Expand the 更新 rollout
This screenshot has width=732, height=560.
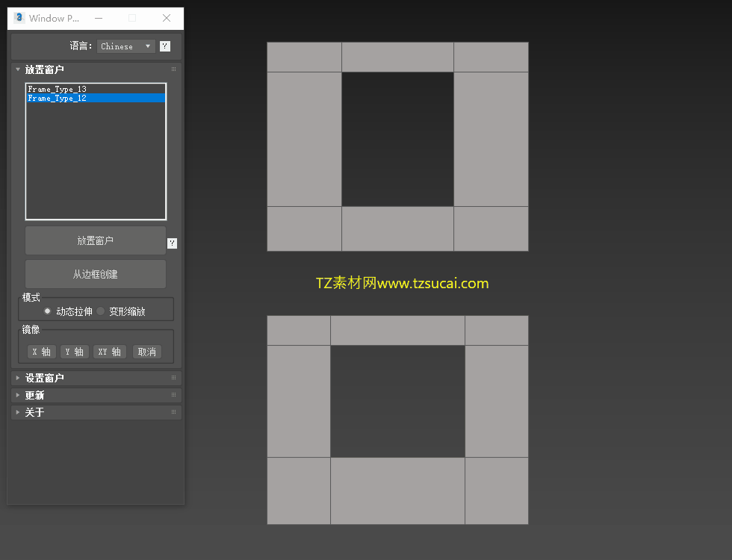pyautogui.click(x=18, y=395)
